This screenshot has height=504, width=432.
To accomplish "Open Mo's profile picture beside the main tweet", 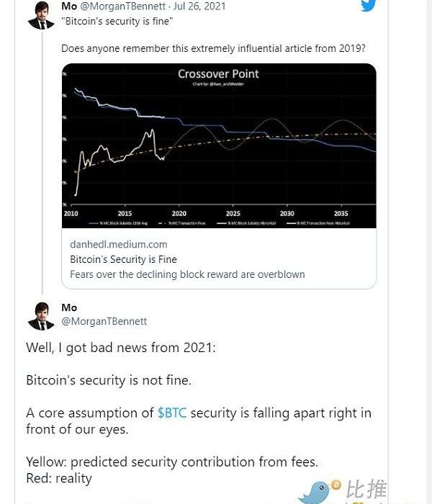I will [x=41, y=315].
